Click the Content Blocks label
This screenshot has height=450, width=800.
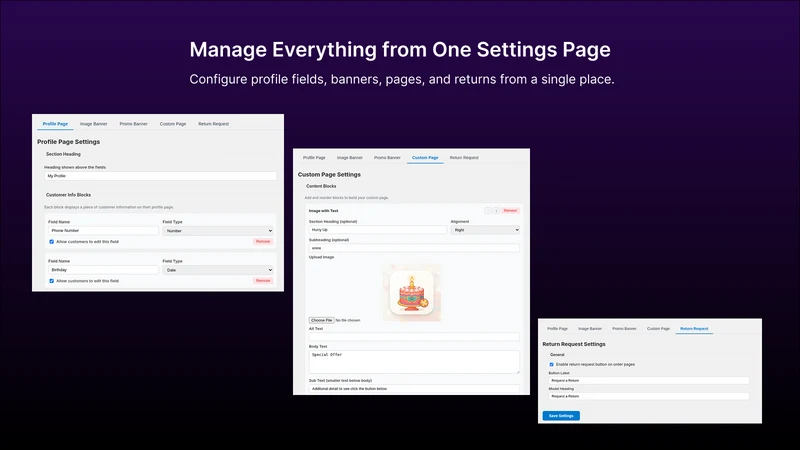click(321, 186)
